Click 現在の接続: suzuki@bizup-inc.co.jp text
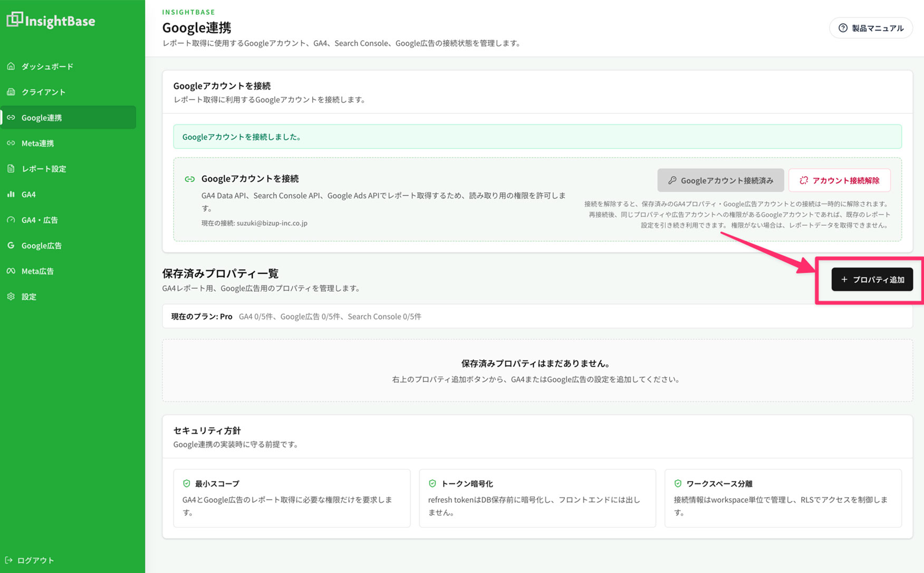This screenshot has width=924, height=573. point(254,223)
